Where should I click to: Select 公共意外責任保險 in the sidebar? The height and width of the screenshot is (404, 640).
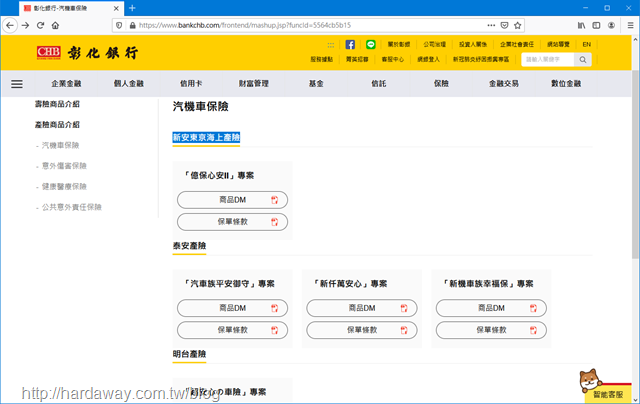pyautogui.click(x=71, y=207)
